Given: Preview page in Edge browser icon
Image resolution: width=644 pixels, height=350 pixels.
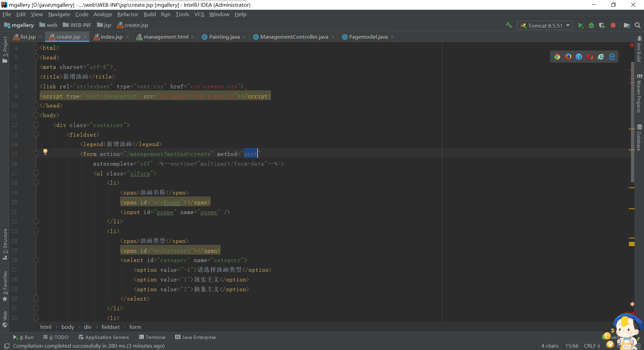Looking at the screenshot, I should pyautogui.click(x=612, y=57).
